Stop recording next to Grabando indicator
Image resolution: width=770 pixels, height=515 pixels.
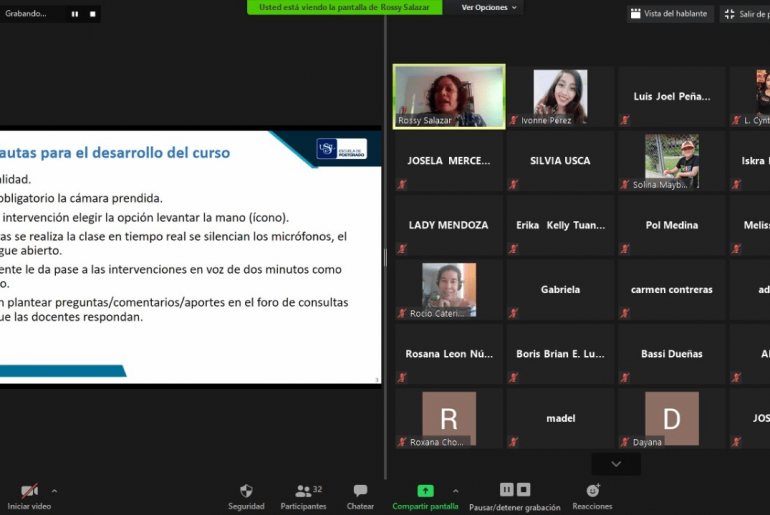tap(93, 14)
